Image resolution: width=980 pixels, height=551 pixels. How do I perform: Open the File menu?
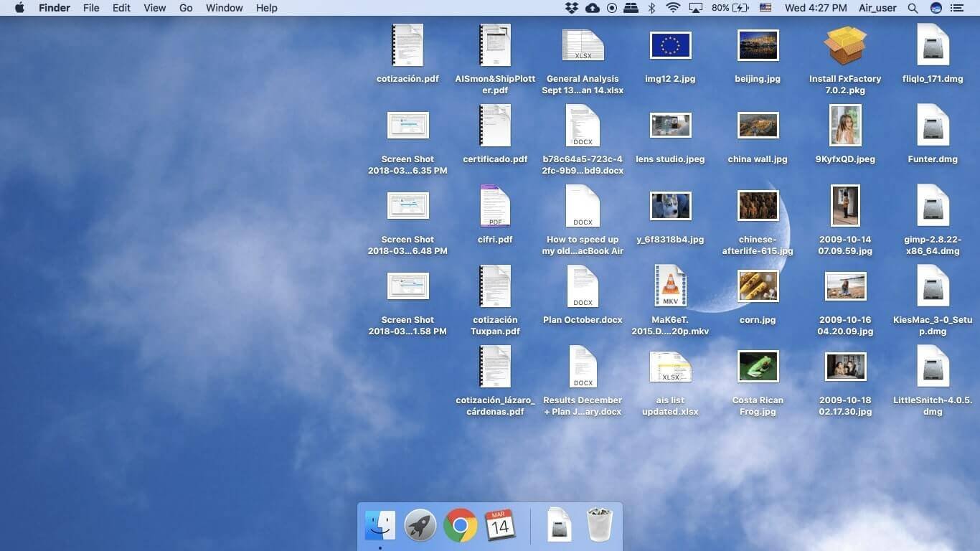click(91, 8)
